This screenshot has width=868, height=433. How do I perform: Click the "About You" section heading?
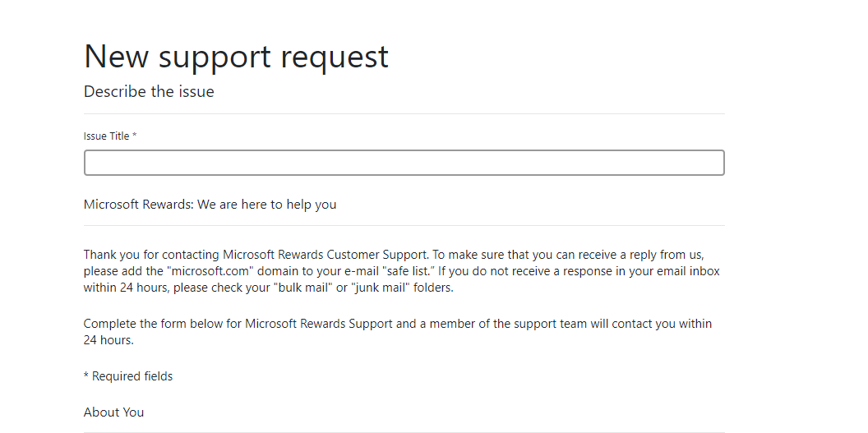coord(113,412)
